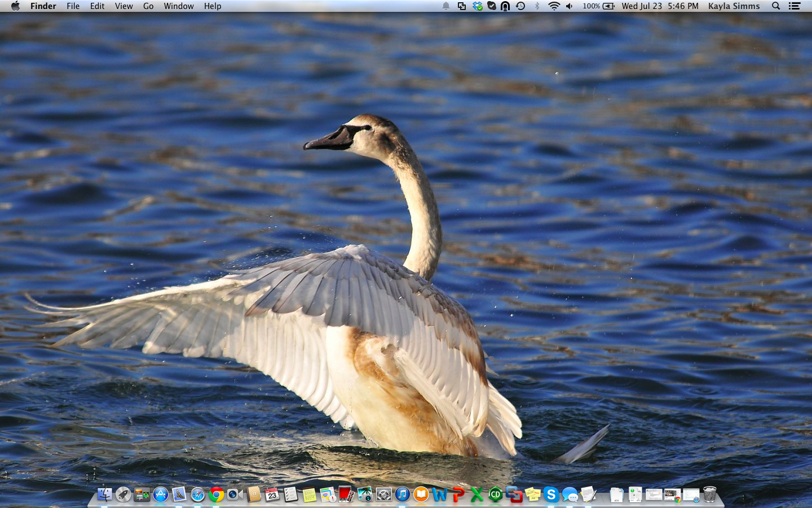This screenshot has height=508, width=812.
Task: Launch Microsoft Excel from the Dock
Action: (x=476, y=495)
